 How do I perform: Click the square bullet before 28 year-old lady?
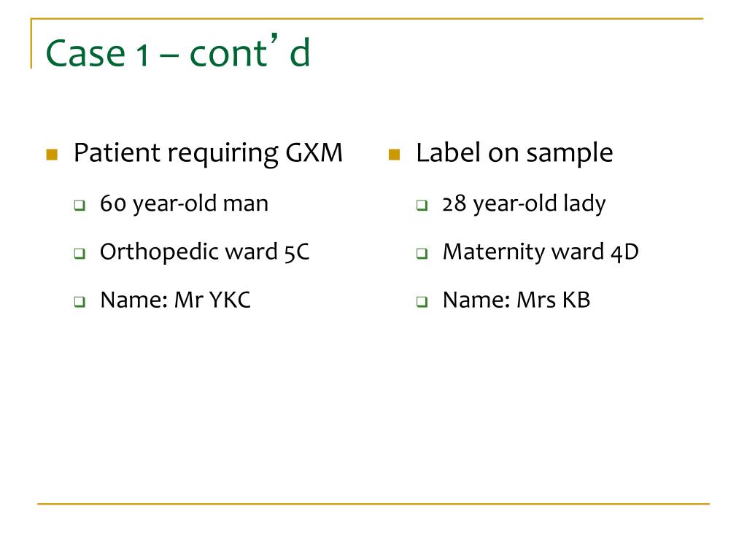(422, 205)
